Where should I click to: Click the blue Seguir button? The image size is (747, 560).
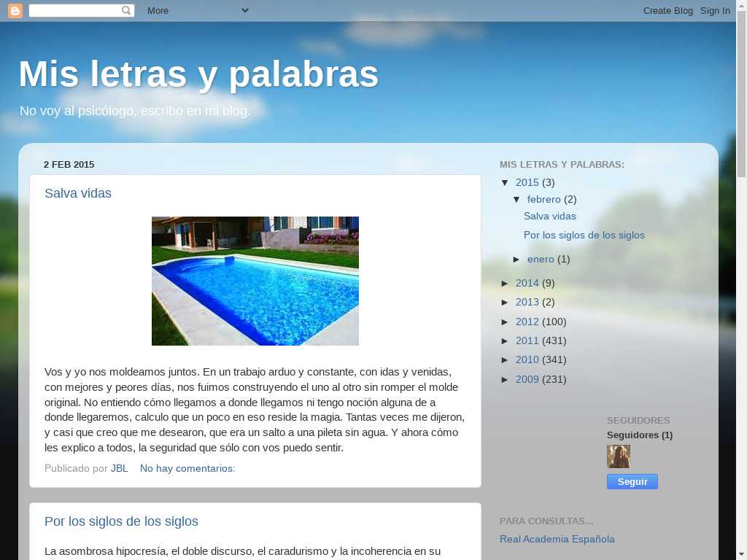pyautogui.click(x=632, y=481)
